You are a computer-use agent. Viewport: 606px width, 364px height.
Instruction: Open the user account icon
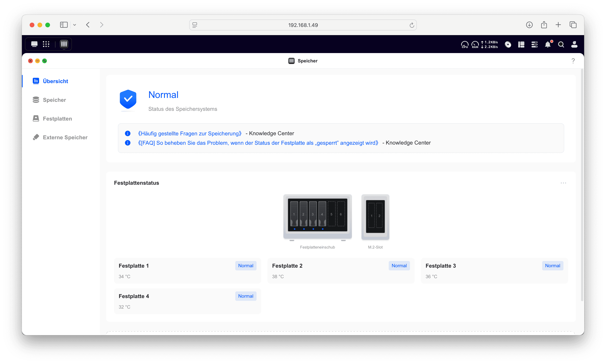pyautogui.click(x=574, y=44)
